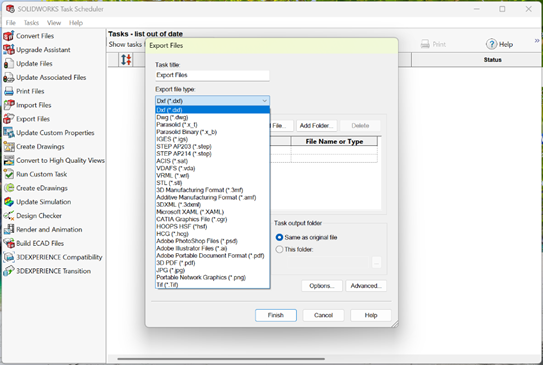Click Build ECAD Files icon

tap(9, 244)
